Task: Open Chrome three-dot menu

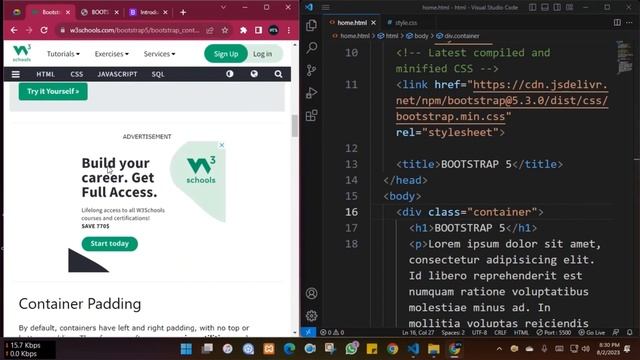Action: (x=289, y=30)
